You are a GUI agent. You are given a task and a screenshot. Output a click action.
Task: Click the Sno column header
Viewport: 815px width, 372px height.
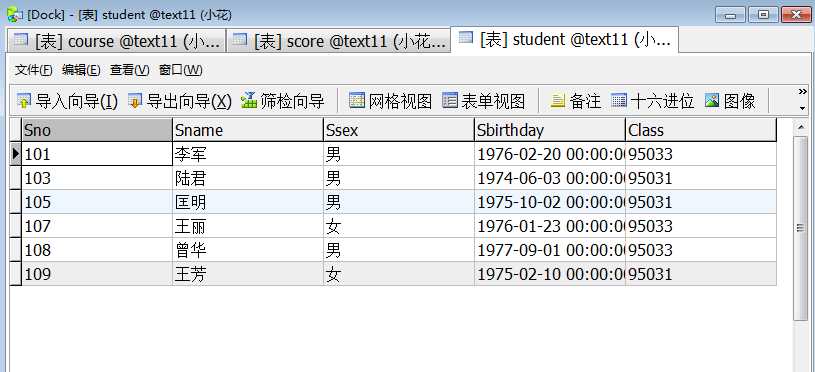tap(97, 130)
